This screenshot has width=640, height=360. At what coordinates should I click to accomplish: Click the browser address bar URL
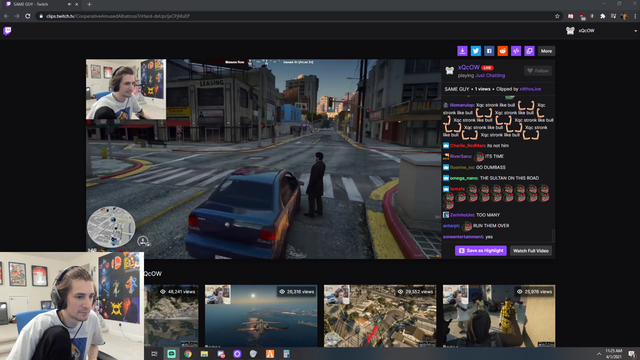(118, 16)
